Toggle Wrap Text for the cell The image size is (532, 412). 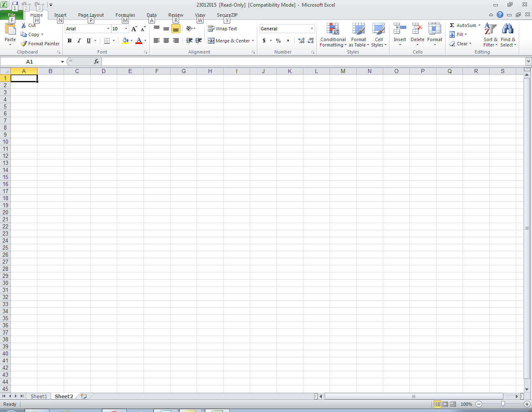pos(222,29)
